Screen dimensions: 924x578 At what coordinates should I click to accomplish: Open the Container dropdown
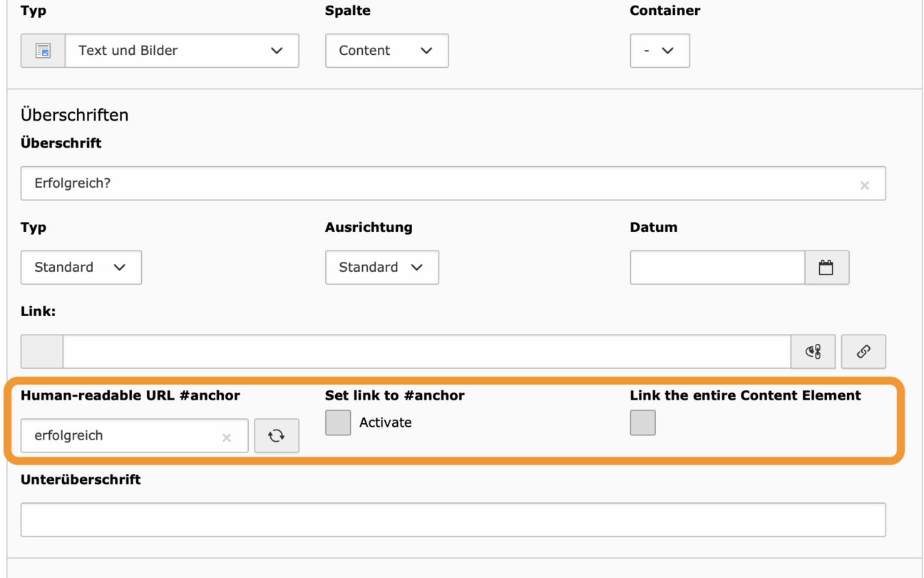pos(659,51)
